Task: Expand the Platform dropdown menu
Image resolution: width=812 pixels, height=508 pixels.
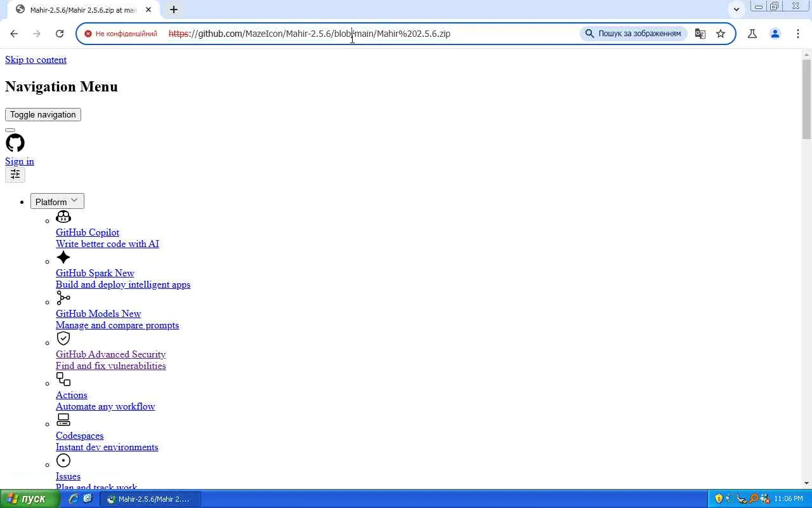Action: tap(57, 201)
